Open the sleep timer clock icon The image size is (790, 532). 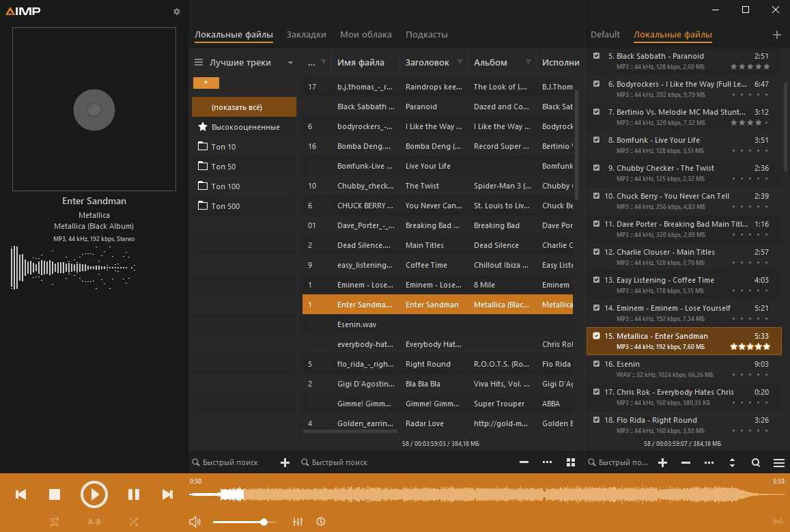pyautogui.click(x=320, y=522)
